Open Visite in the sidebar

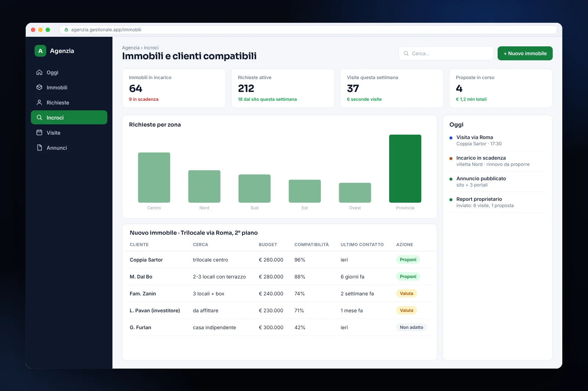(69, 133)
